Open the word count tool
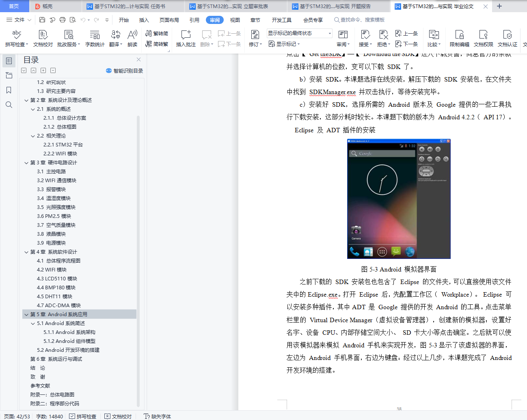This screenshot has width=527, height=420. [x=95, y=39]
